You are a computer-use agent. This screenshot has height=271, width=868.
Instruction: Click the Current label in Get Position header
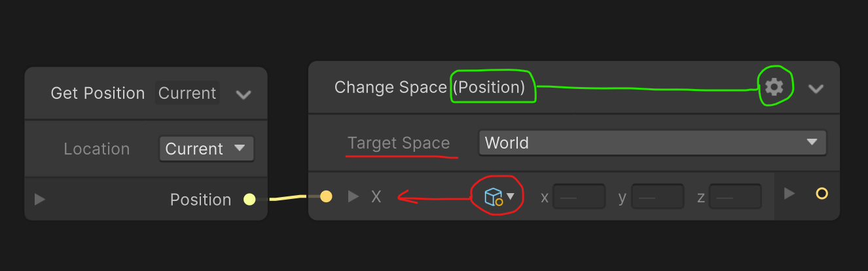click(x=187, y=94)
